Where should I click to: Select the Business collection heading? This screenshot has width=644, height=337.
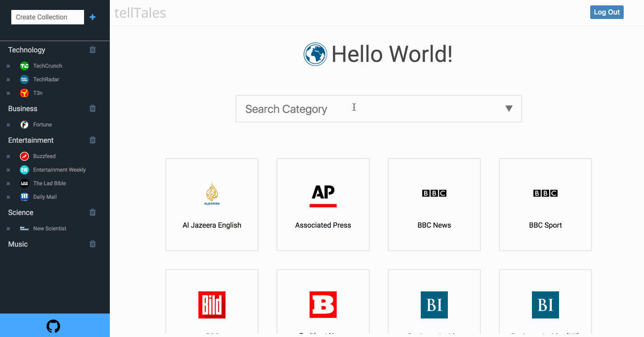tap(23, 108)
